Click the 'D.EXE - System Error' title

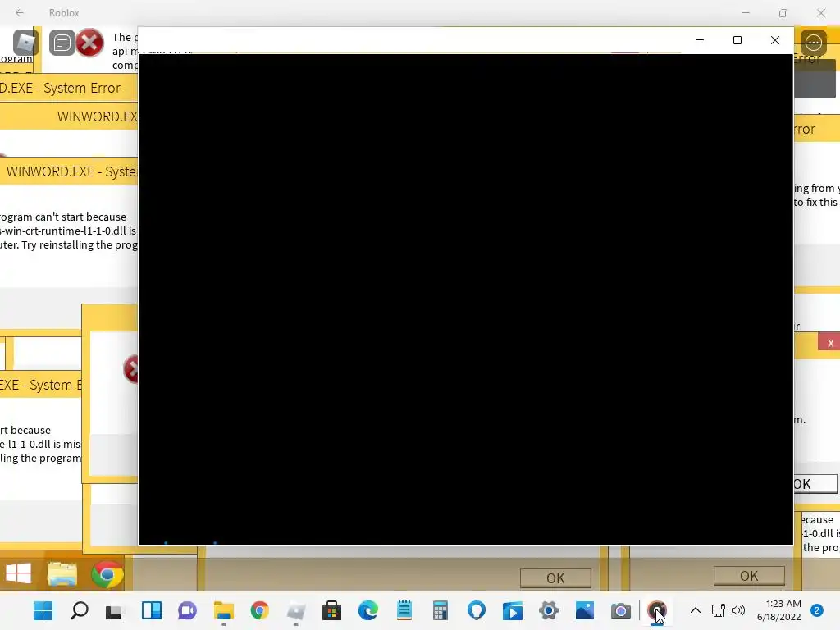pyautogui.click(x=60, y=88)
